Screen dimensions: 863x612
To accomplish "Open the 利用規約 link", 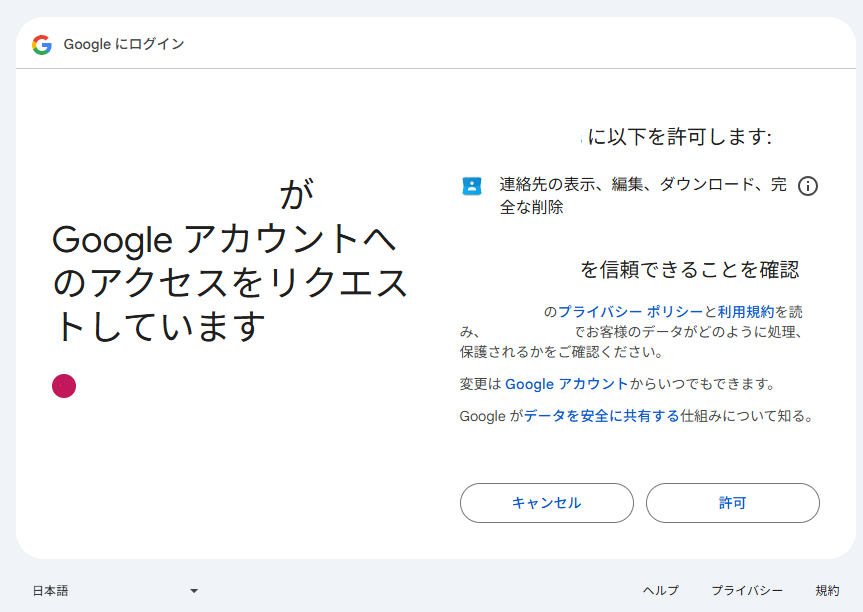I will coord(745,312).
